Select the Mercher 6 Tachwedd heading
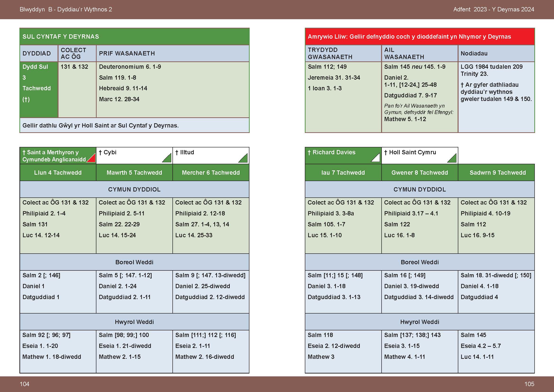The width and height of the screenshot is (554, 392). (211, 173)
